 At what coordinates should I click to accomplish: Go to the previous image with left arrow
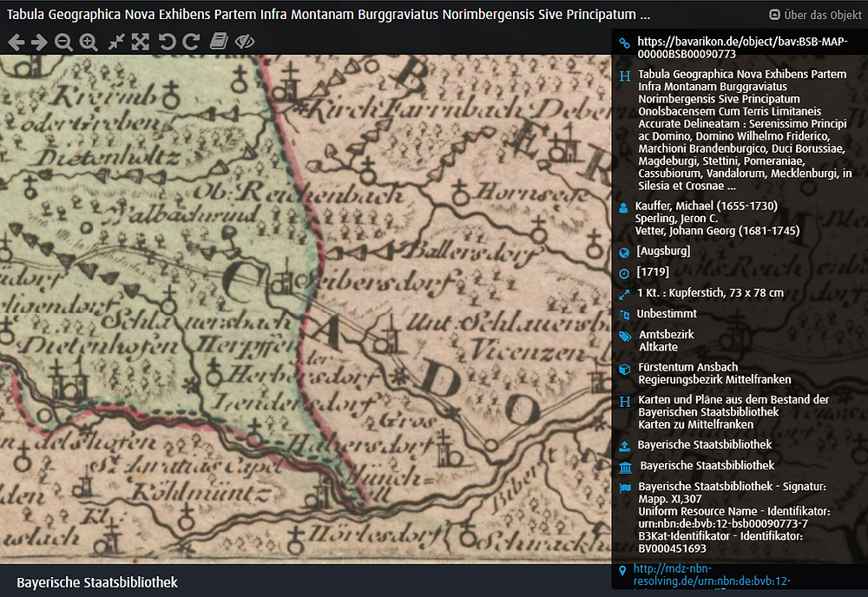click(16, 42)
